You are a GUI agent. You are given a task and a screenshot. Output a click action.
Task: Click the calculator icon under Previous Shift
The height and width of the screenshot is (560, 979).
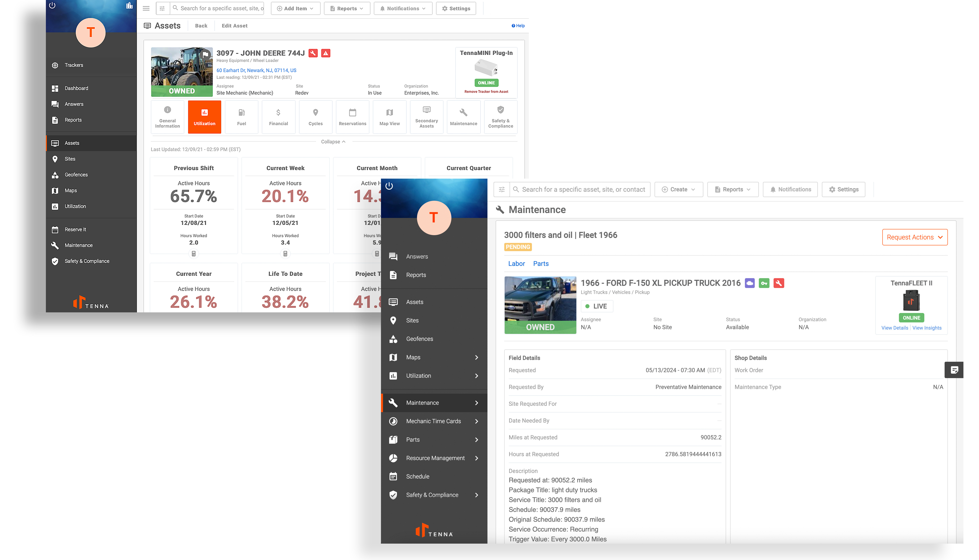click(194, 253)
